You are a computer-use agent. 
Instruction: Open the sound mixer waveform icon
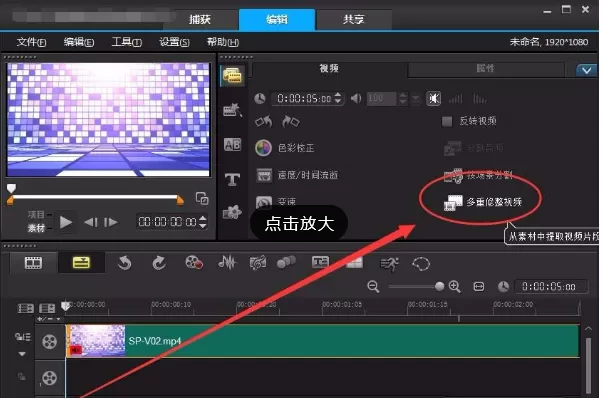[227, 263]
